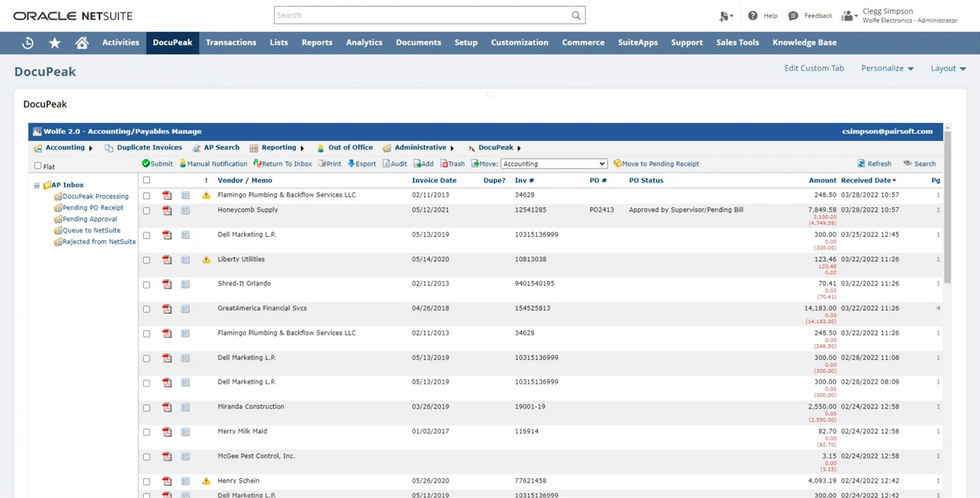The width and height of the screenshot is (980, 498).
Task: Open PDF icon for Honeycomb Supply row
Action: [167, 210]
